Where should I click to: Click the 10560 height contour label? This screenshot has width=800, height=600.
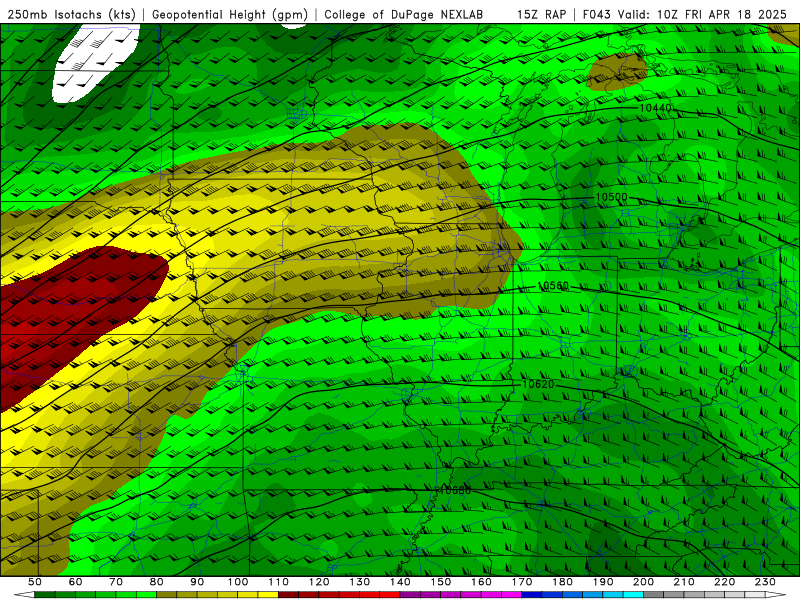[553, 286]
